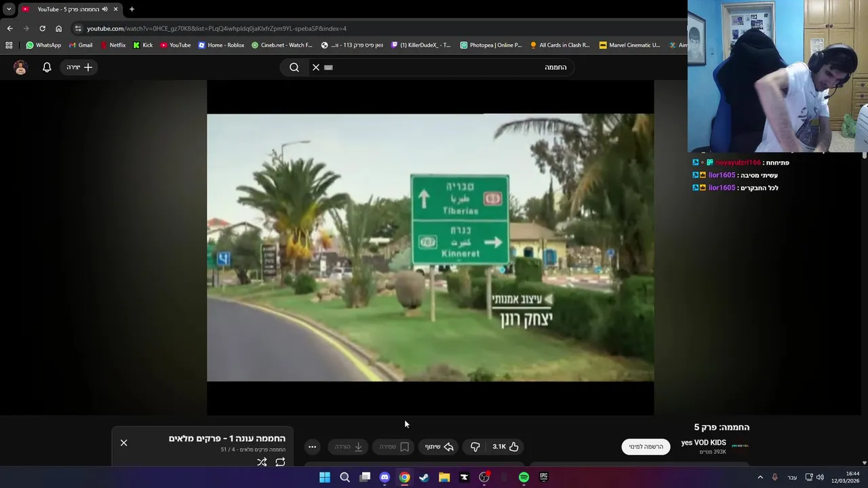Open the WhatsApp bookmark

point(43,45)
